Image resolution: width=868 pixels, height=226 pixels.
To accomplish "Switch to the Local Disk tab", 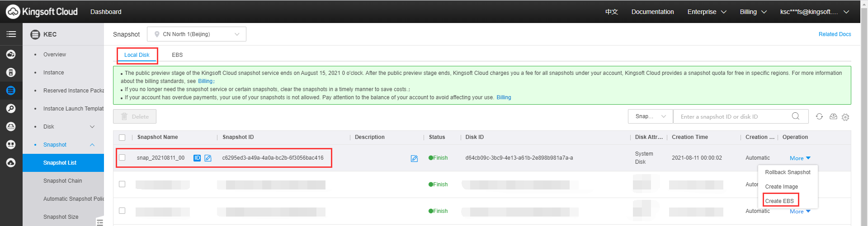I will coord(137,55).
